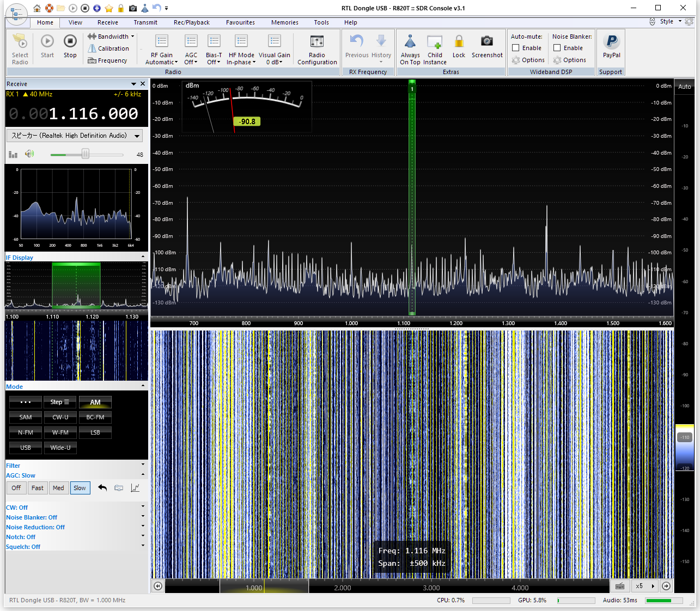700x611 pixels.
Task: Open the Bandwidth dropdown
Action: pos(111,36)
